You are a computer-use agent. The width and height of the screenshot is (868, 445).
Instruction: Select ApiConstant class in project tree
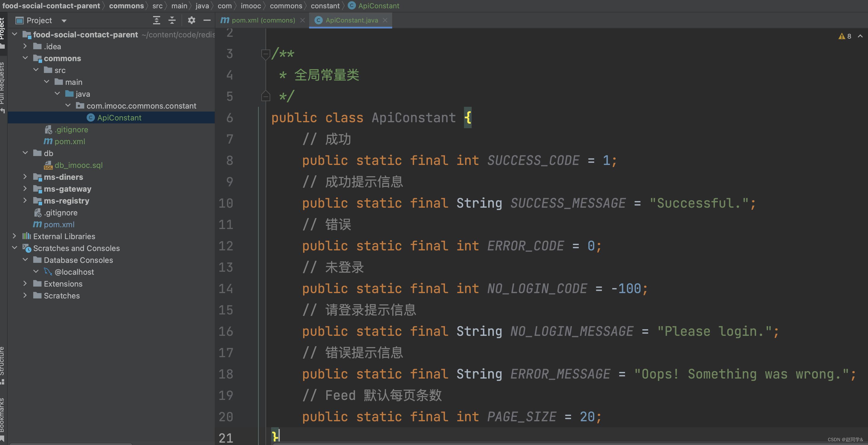pyautogui.click(x=119, y=117)
